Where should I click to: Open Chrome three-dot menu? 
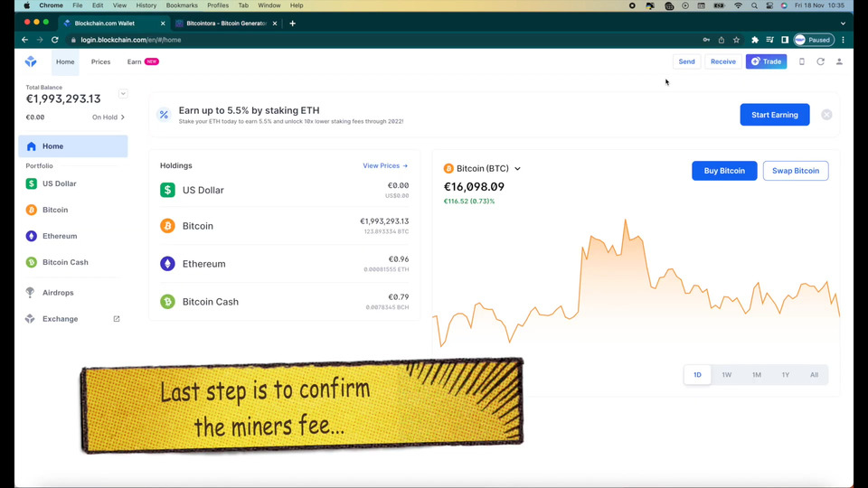tap(843, 40)
